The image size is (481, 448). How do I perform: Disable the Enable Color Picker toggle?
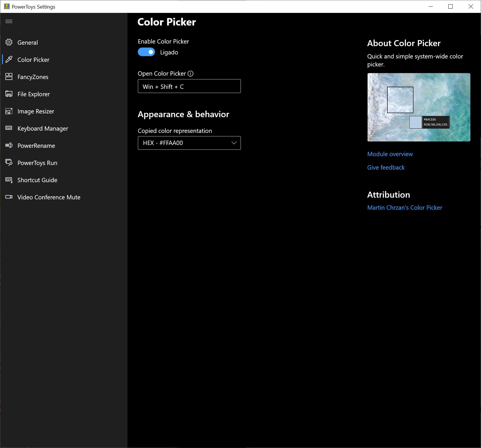pos(146,52)
